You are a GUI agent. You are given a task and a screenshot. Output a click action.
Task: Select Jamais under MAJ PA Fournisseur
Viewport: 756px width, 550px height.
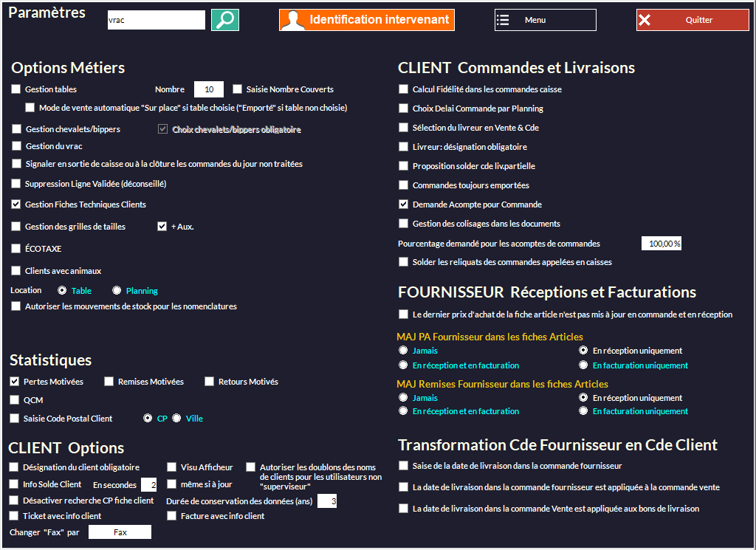(x=403, y=351)
